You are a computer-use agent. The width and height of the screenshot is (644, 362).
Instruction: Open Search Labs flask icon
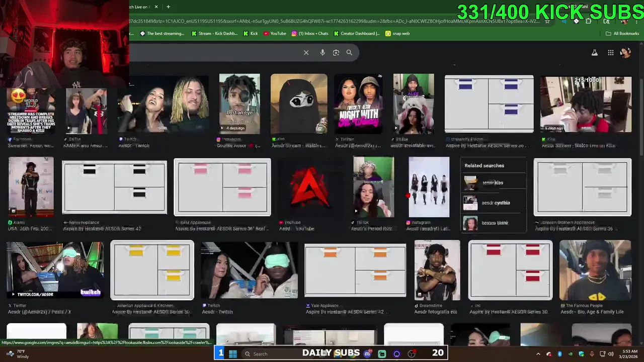click(x=594, y=52)
